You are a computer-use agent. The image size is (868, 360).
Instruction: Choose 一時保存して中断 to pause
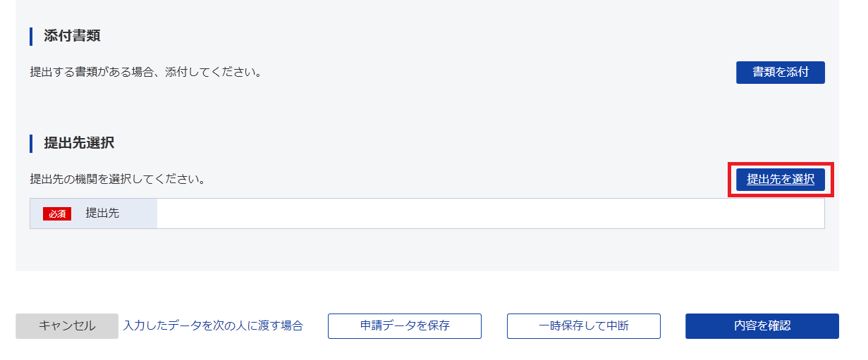[x=584, y=326]
